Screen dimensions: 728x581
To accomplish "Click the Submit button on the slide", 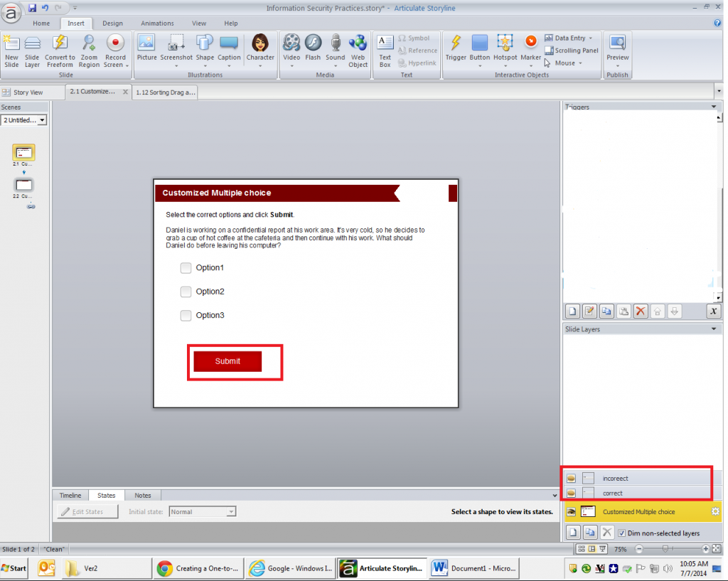I will pyautogui.click(x=227, y=361).
